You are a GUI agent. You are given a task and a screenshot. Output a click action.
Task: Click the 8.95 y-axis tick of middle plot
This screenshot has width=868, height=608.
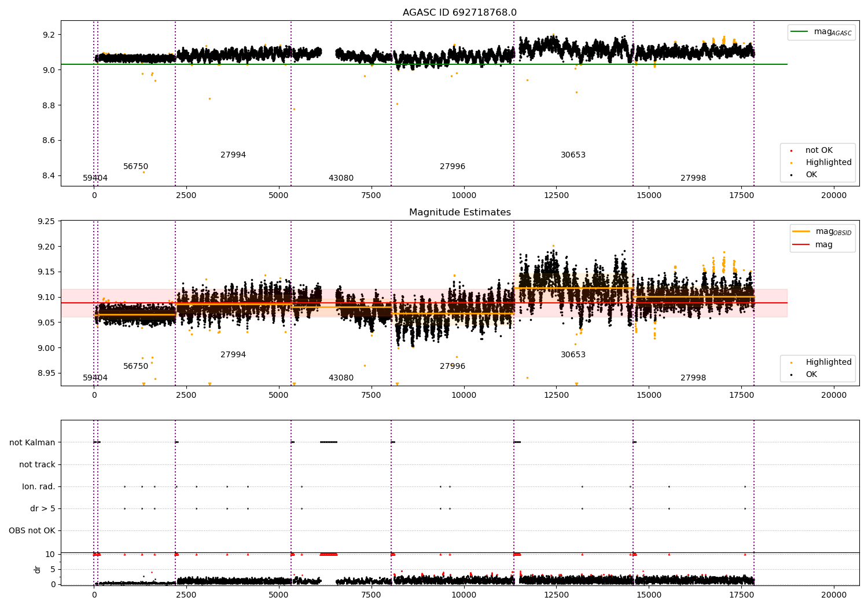[46, 373]
